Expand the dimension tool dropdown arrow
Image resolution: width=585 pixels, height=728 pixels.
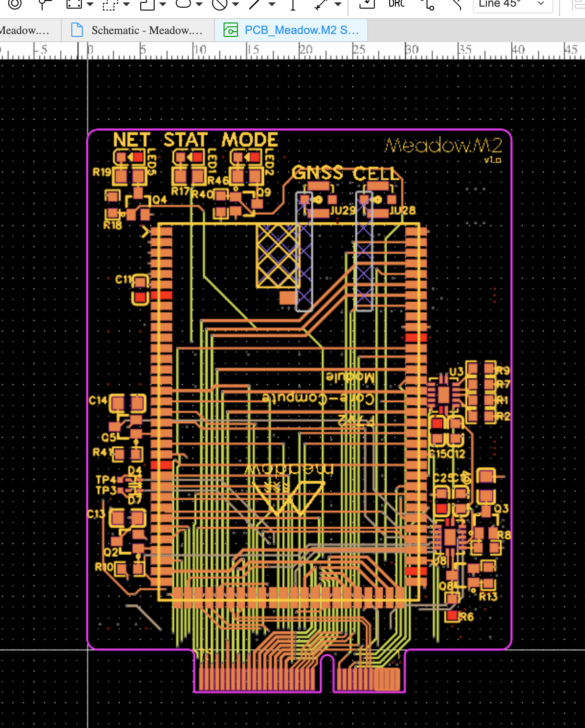point(338,4)
